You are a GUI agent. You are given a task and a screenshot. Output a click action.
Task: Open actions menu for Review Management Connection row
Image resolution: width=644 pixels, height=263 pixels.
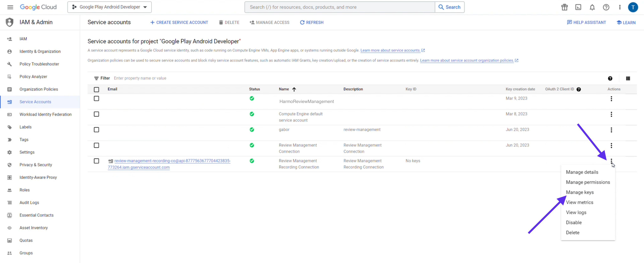(x=611, y=146)
